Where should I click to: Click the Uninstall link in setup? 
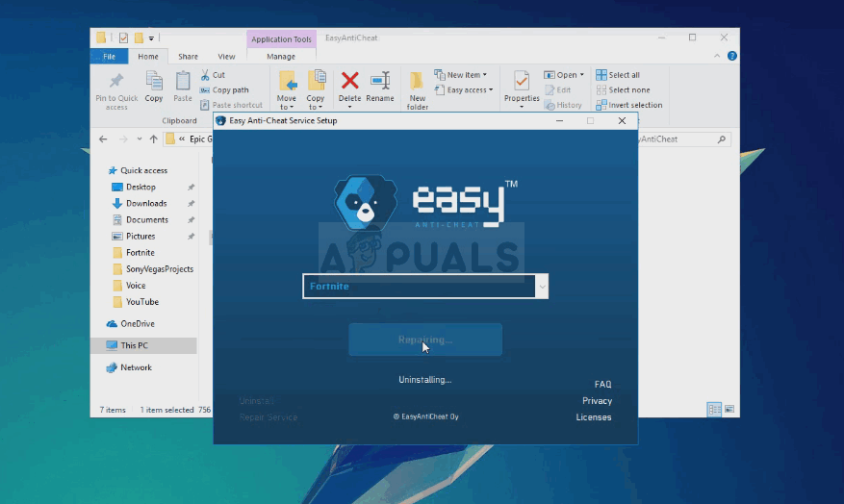pos(256,401)
